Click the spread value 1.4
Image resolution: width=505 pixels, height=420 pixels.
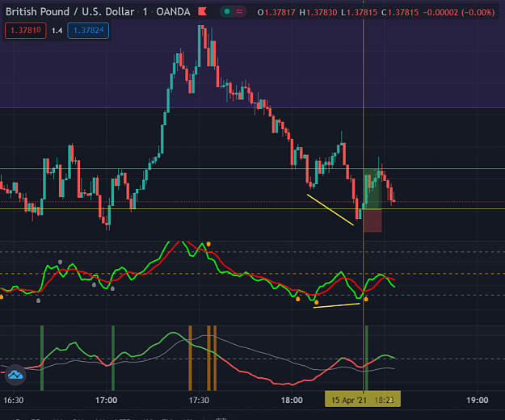(57, 31)
